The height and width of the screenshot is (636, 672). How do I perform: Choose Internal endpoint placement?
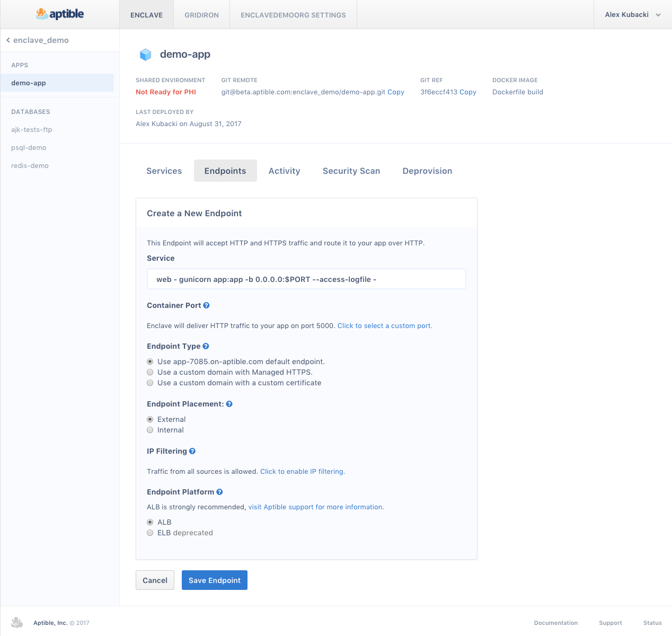pos(150,430)
